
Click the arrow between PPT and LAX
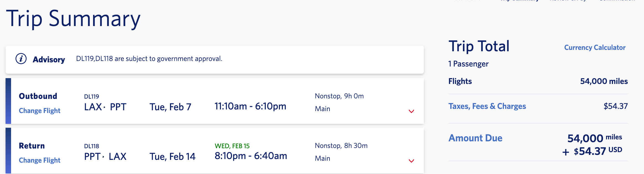[x=103, y=157]
